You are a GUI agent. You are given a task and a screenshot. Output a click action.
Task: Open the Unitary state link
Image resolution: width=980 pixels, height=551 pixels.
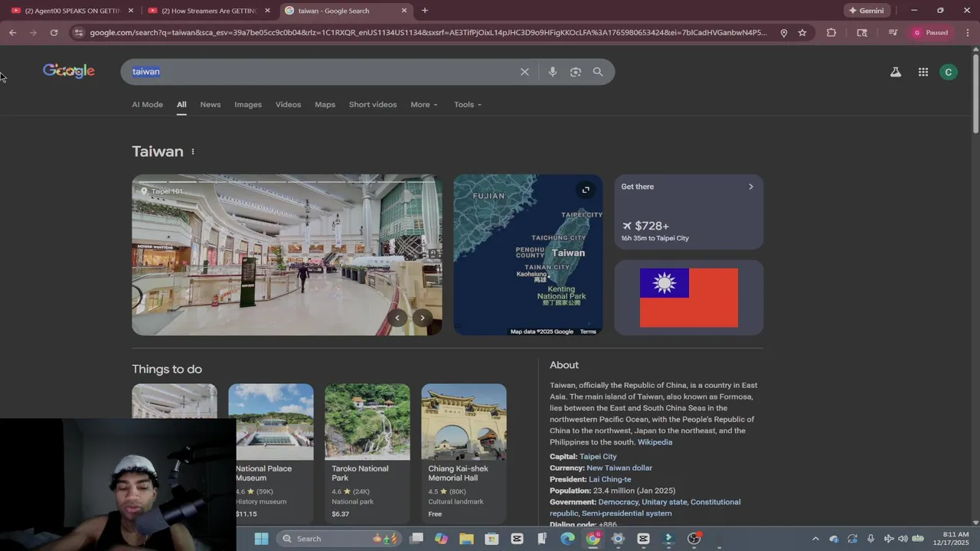(665, 502)
